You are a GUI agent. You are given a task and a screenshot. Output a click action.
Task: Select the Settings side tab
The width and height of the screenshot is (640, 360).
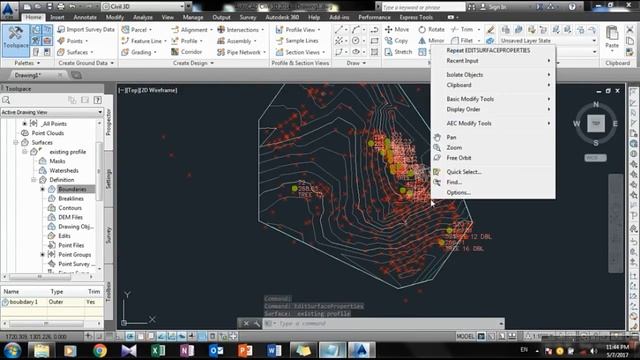[x=109, y=179]
